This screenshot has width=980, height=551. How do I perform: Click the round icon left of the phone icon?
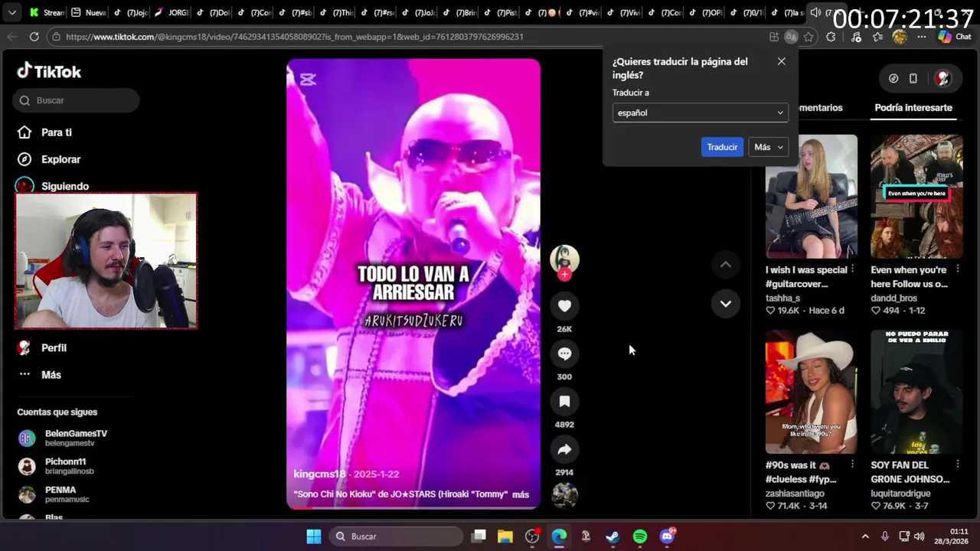pos(893,78)
